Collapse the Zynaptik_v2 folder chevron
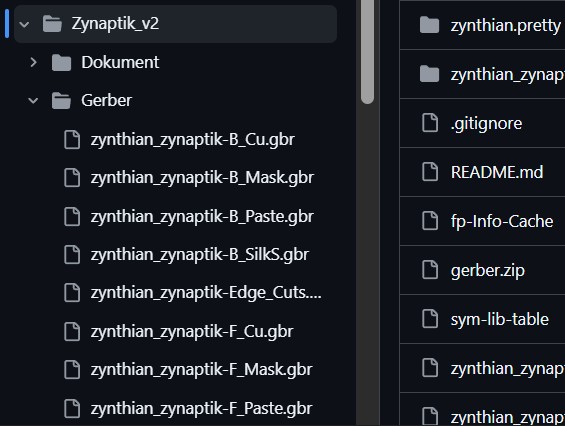This screenshot has height=426, width=565. tap(25, 25)
